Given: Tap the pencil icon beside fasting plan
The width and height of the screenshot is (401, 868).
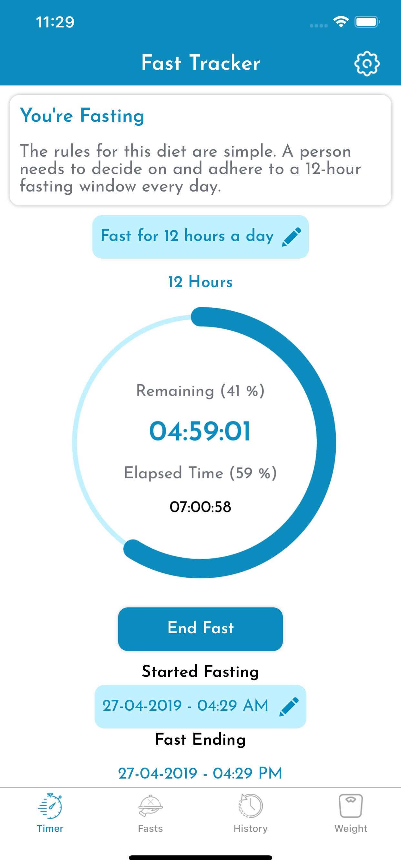Looking at the screenshot, I should point(292,237).
